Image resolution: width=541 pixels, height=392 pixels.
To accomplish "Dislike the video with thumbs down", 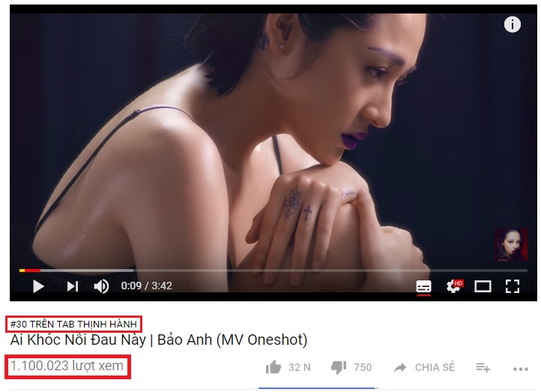I will pos(339,367).
